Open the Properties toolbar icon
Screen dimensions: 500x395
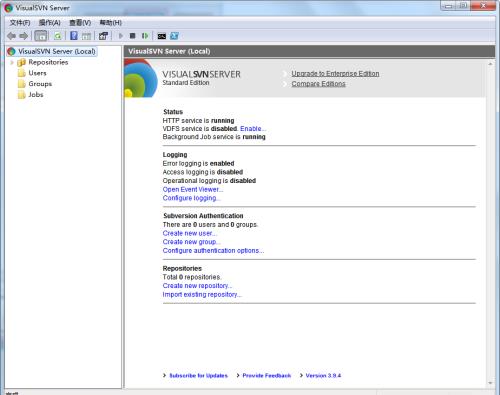103,36
